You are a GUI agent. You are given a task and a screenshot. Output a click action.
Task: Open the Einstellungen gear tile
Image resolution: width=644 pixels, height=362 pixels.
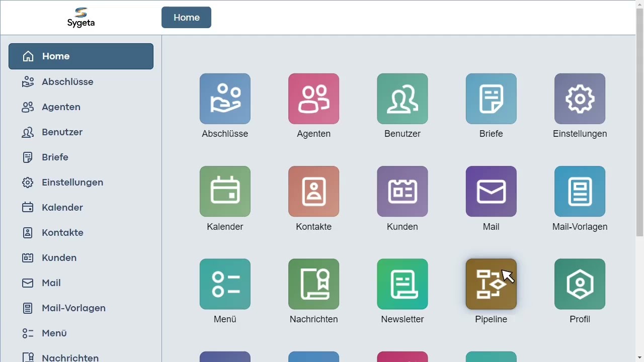click(x=580, y=99)
